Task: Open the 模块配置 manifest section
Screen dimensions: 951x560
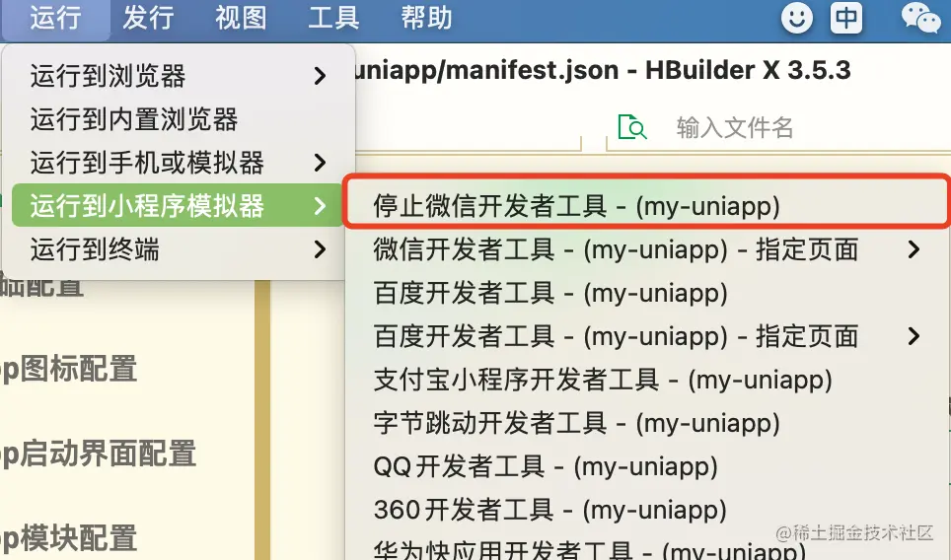Action: pos(68,538)
